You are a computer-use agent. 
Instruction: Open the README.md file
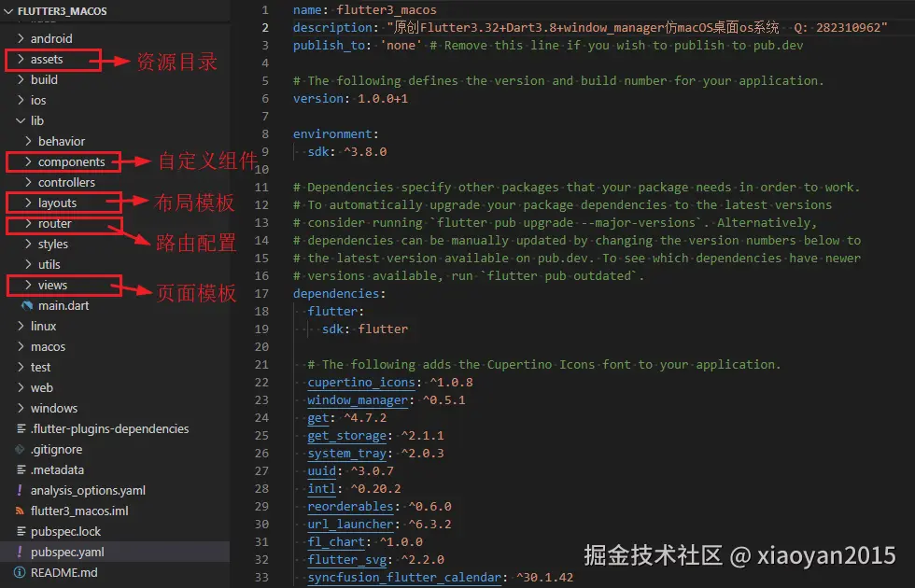click(64, 573)
